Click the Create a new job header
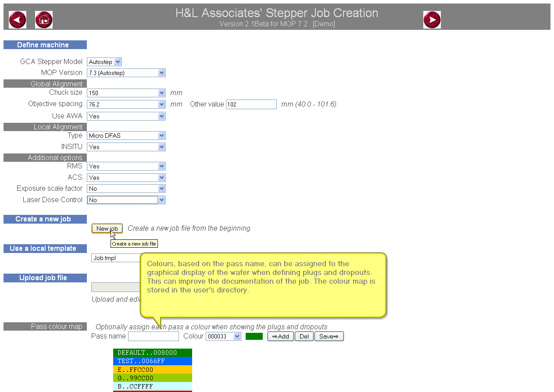This screenshot has height=392, width=554. click(x=45, y=219)
